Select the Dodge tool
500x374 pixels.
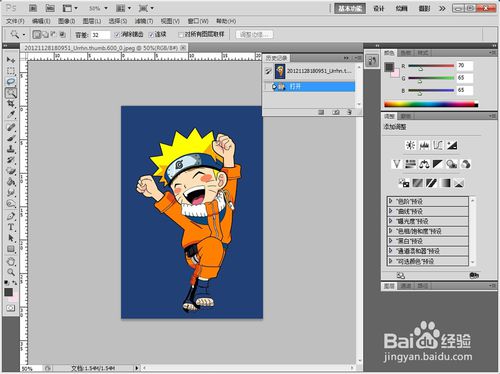[11, 204]
